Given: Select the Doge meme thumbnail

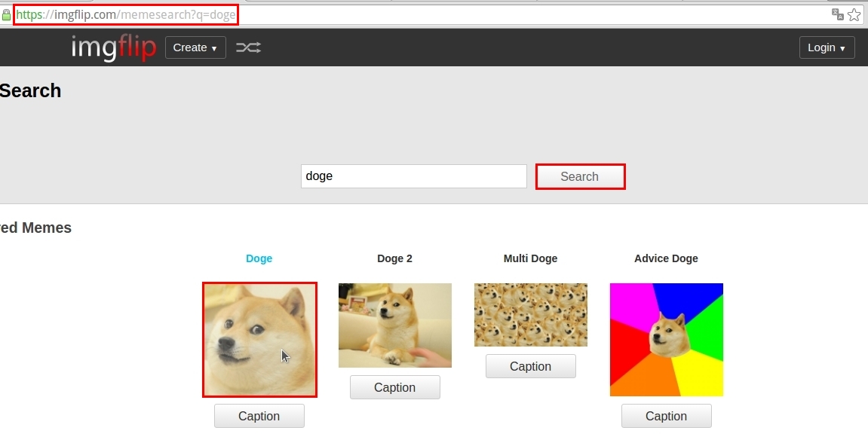Looking at the screenshot, I should pyautogui.click(x=259, y=340).
